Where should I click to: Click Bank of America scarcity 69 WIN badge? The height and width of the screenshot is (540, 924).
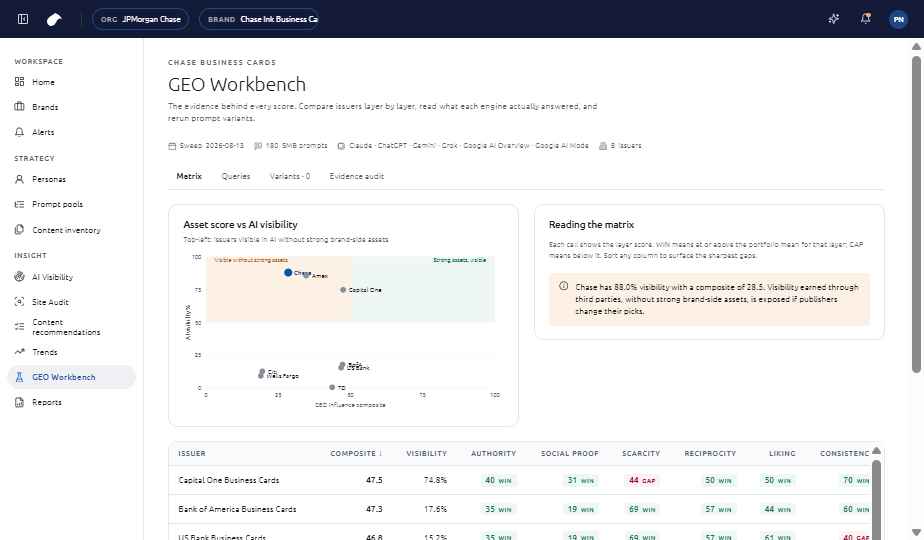pos(642,509)
